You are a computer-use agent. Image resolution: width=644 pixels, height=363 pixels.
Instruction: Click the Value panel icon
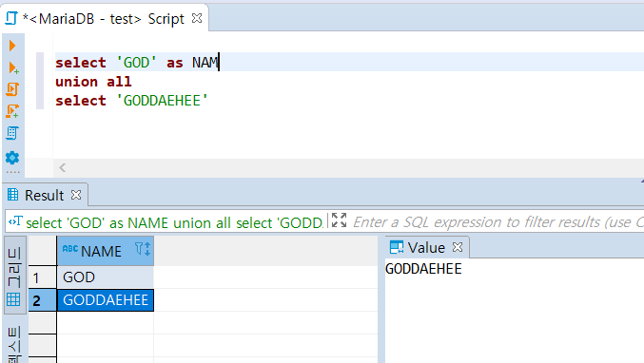pos(397,247)
